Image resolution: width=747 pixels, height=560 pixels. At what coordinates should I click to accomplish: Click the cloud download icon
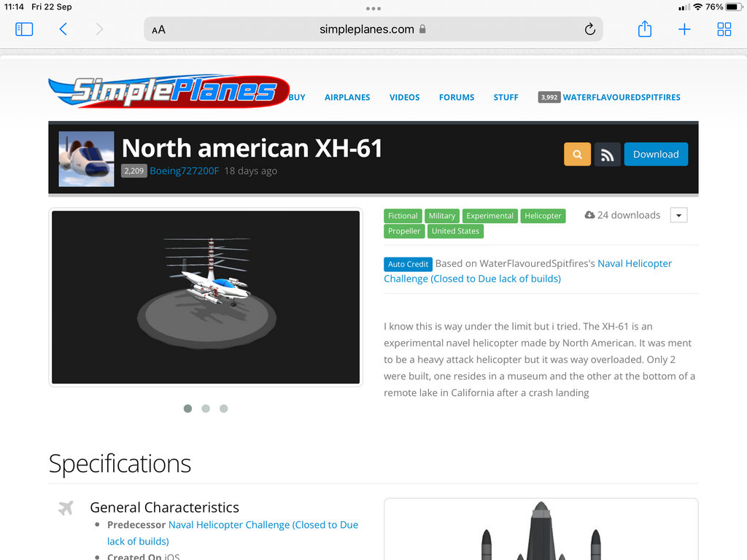(589, 215)
